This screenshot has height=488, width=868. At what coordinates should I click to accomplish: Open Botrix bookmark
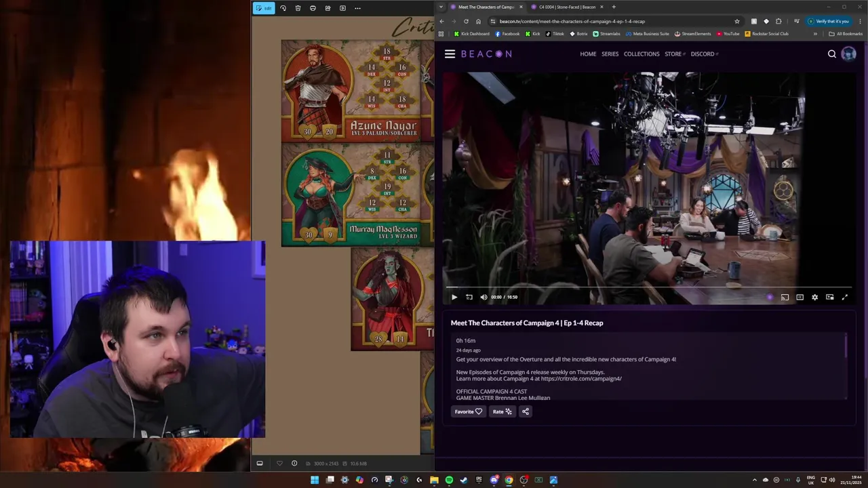click(x=578, y=34)
